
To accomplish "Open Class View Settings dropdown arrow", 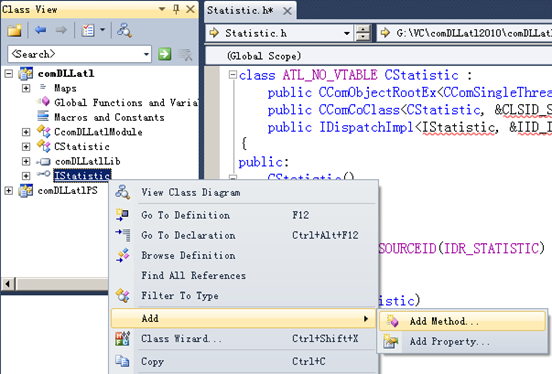I will pyautogui.click(x=102, y=30).
